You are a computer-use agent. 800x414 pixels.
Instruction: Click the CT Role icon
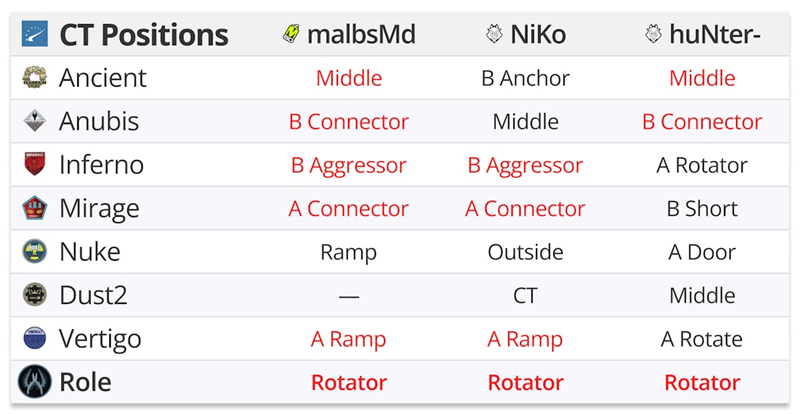tap(34, 382)
